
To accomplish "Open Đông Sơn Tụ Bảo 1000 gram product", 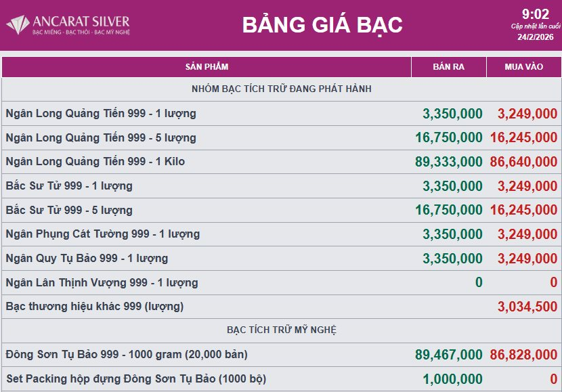I will (x=127, y=354).
